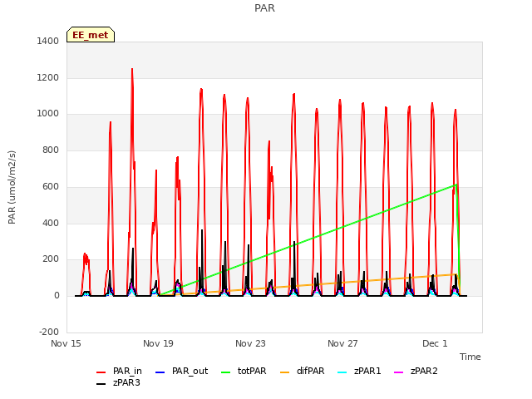Viewport: 532px width, 399px height.
Task: Click the 600 y-axis tick label
Action: tap(51, 186)
